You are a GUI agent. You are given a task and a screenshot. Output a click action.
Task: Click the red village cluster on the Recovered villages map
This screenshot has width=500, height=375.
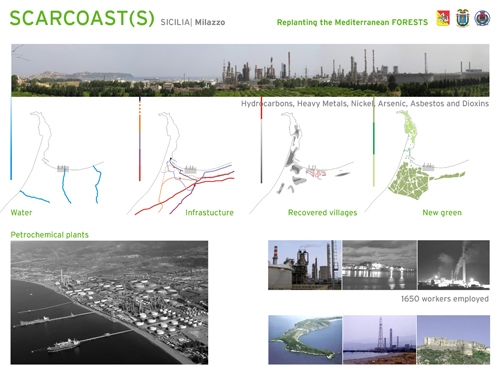315,172
